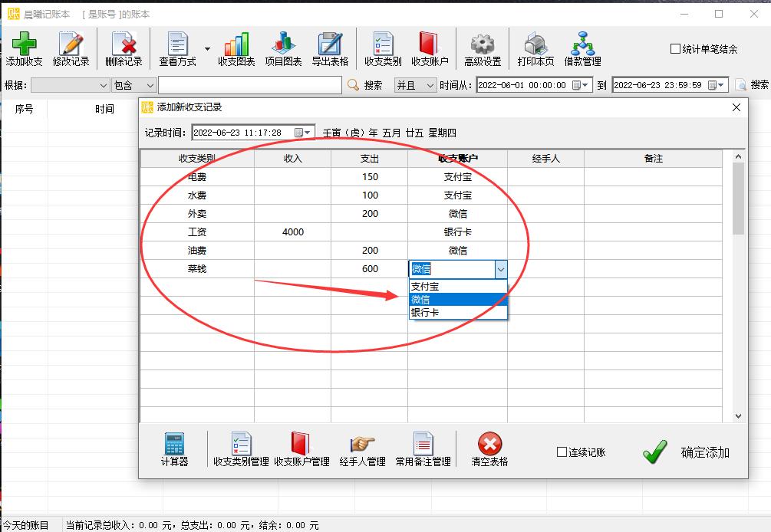This screenshot has height=532, width=771.
Task: Enable 连续记账 checkbox
Action: pos(562,452)
